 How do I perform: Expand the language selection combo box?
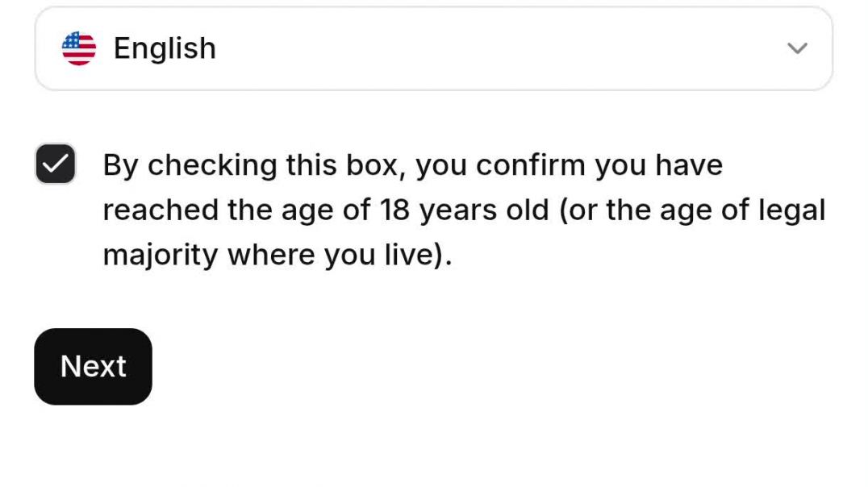(433, 48)
